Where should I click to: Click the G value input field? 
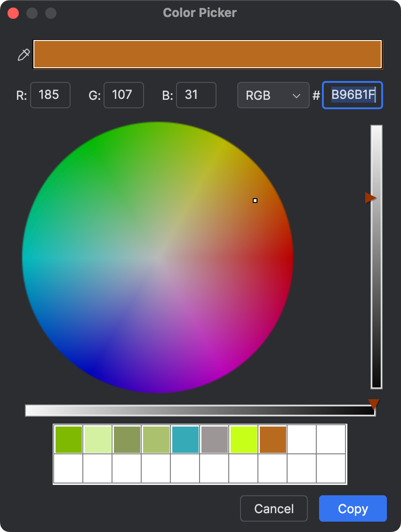point(123,95)
